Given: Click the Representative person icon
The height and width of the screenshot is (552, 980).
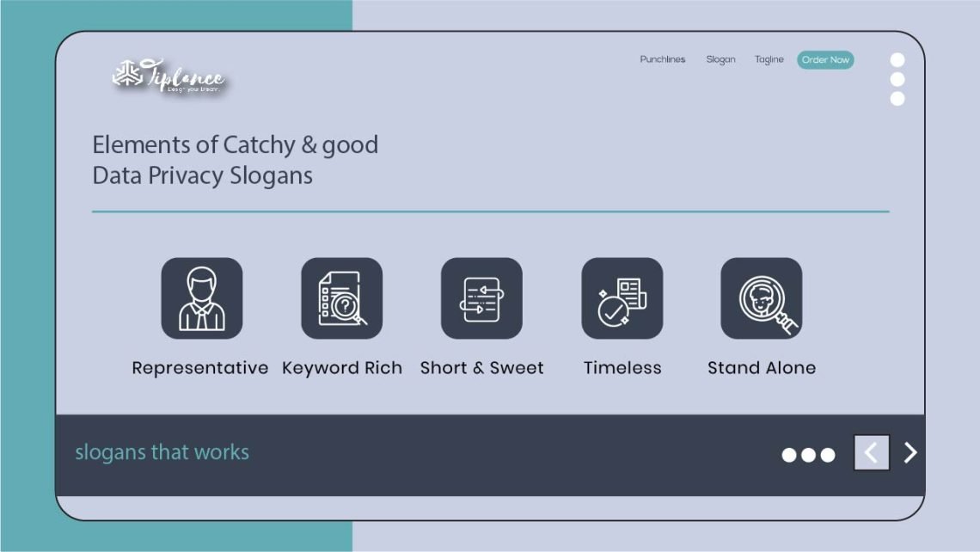Looking at the screenshot, I should pyautogui.click(x=202, y=298).
